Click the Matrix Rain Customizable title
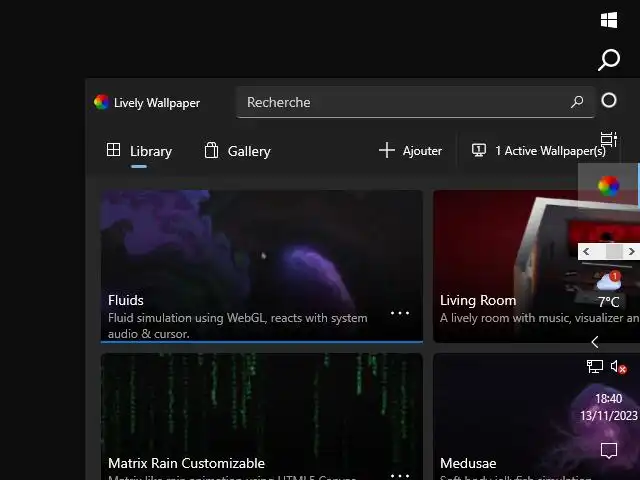The width and height of the screenshot is (640, 480). click(x=187, y=463)
